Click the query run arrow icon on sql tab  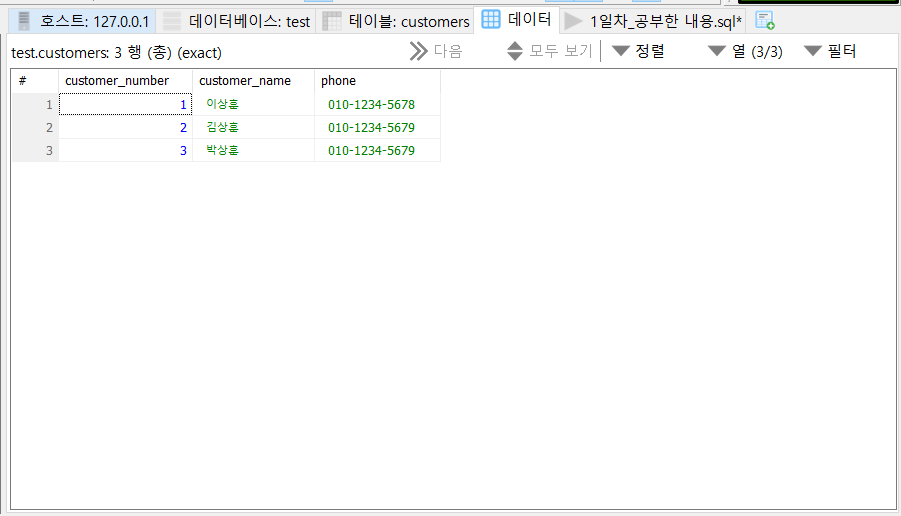(x=573, y=21)
